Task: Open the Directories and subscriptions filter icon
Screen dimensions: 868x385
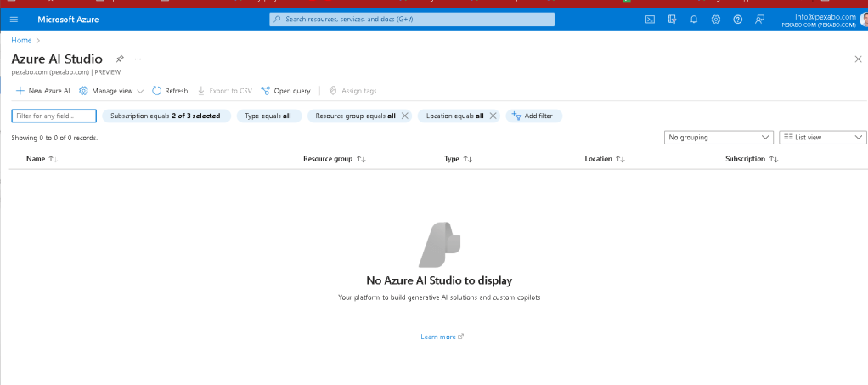Action: pos(672,20)
